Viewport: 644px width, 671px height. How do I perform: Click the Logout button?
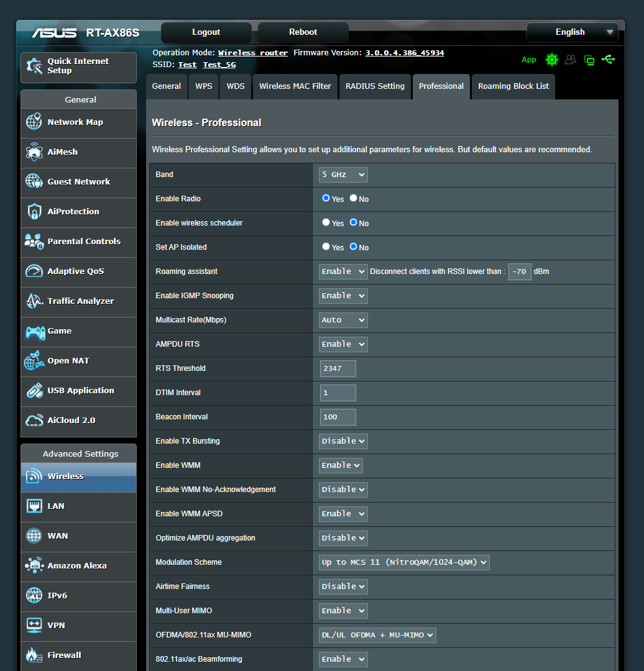click(x=206, y=32)
